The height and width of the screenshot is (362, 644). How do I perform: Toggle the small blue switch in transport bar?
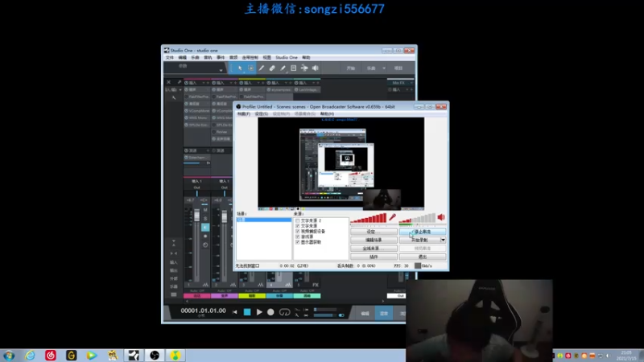(341, 315)
